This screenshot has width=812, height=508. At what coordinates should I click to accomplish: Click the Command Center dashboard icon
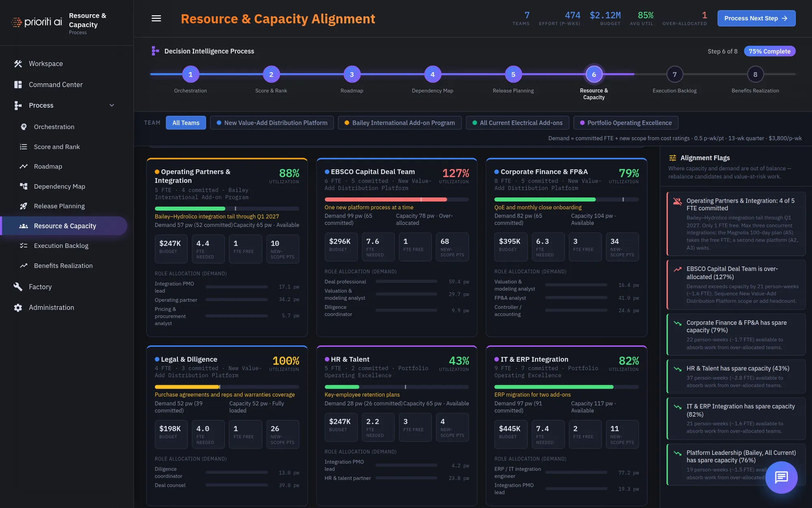18,85
